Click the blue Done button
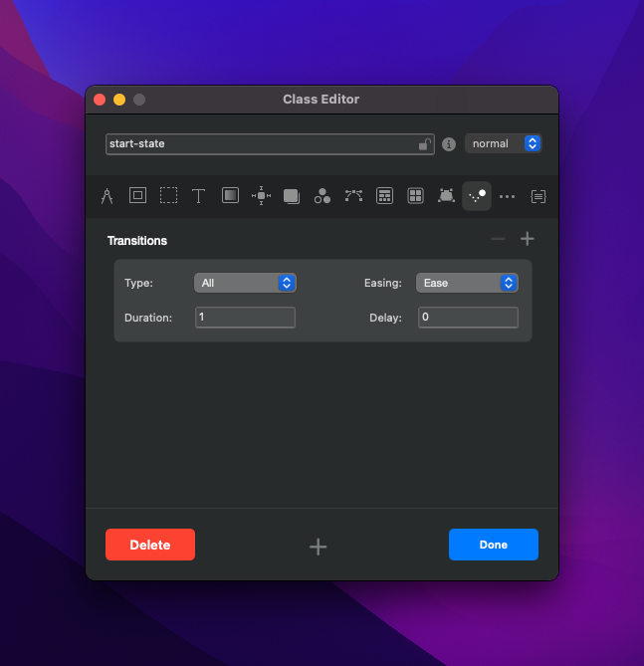 [493, 545]
